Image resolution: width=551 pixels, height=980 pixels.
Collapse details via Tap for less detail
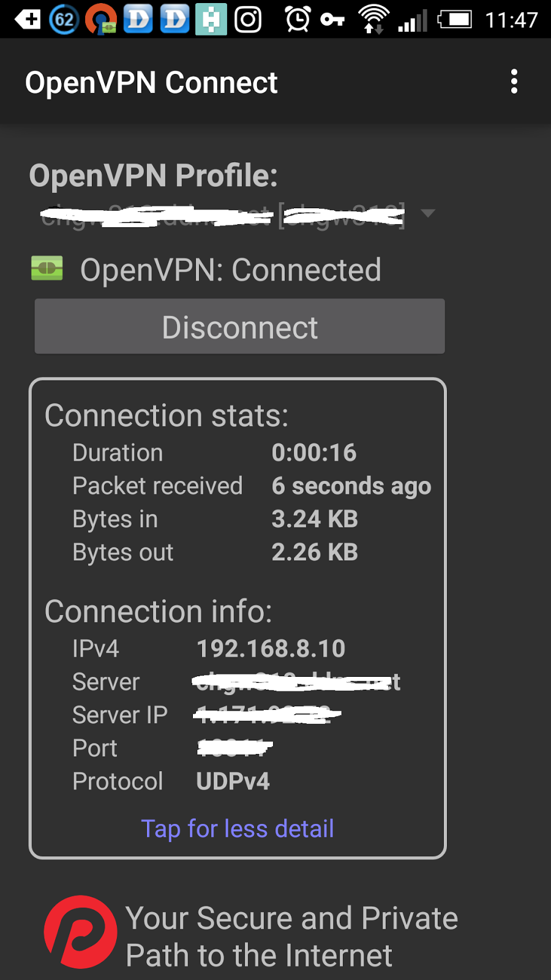point(238,829)
